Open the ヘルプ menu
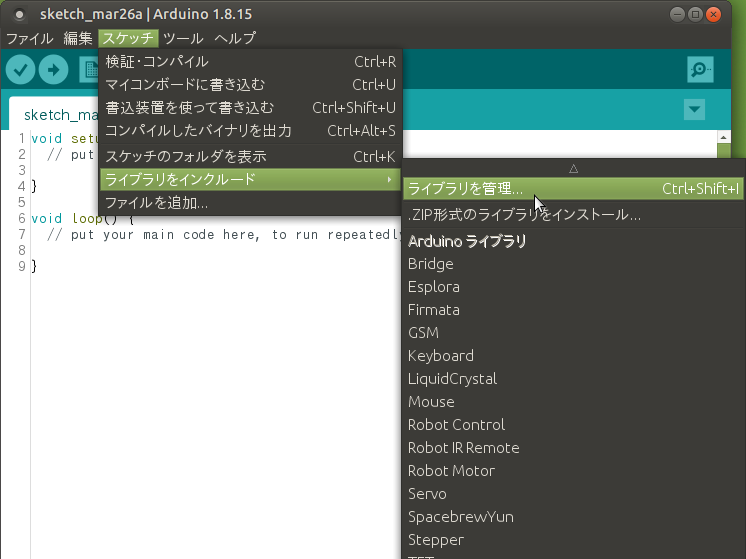Image resolution: width=746 pixels, height=559 pixels. tap(235, 38)
